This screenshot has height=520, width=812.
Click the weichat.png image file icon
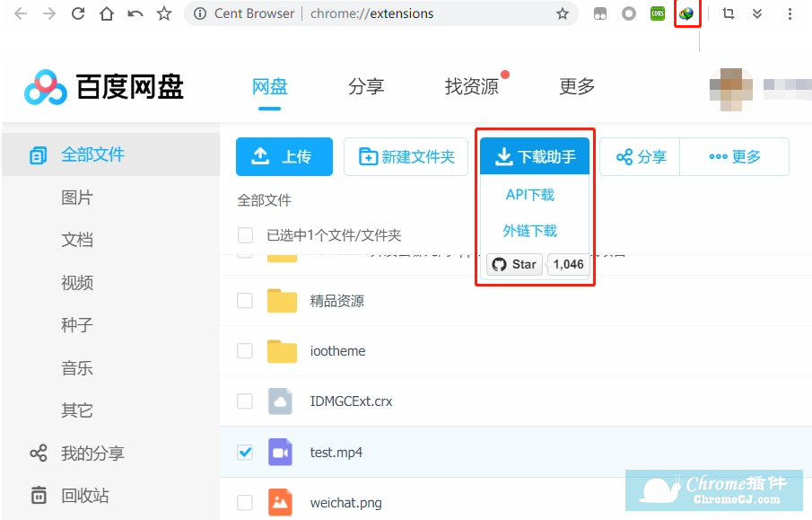[280, 502]
